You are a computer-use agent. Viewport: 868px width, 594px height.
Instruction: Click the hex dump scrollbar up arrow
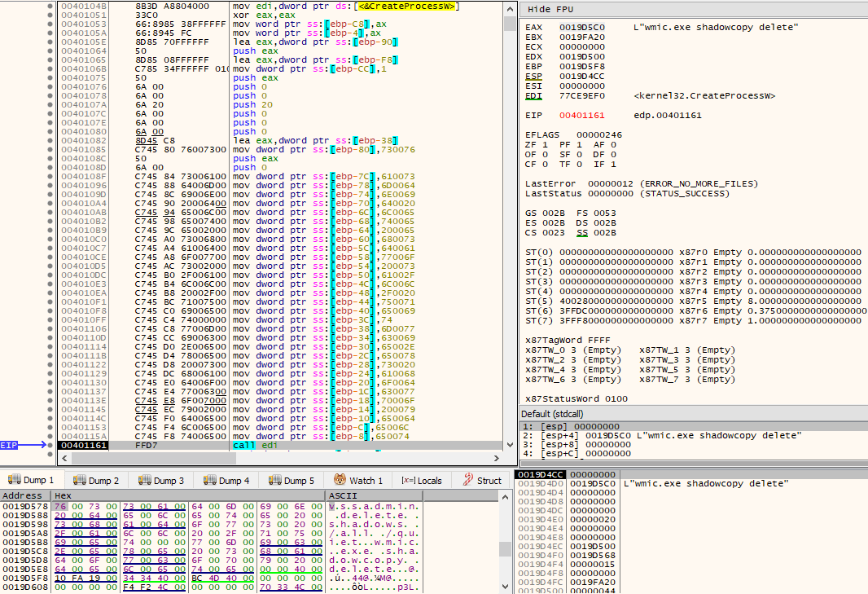(505, 497)
